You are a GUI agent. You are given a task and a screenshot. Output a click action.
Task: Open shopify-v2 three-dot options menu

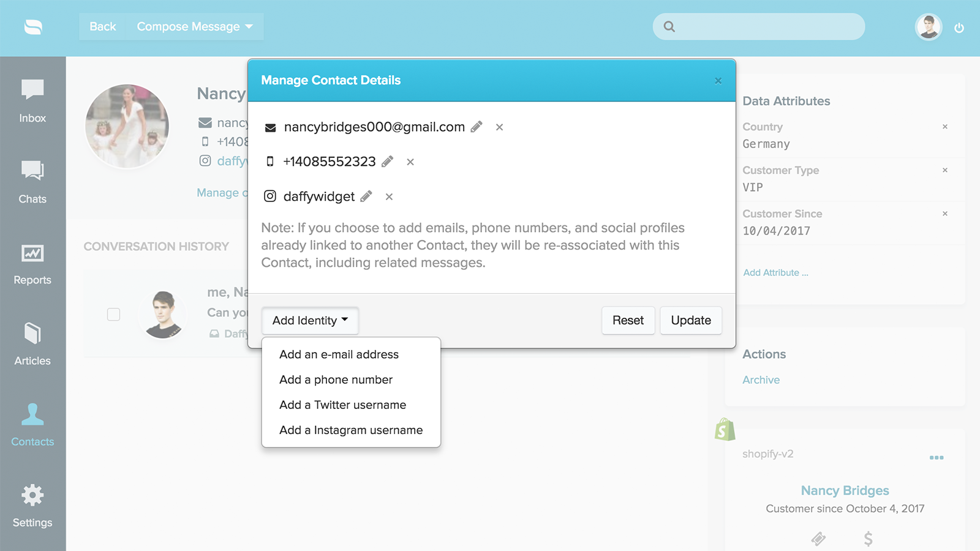[937, 457]
